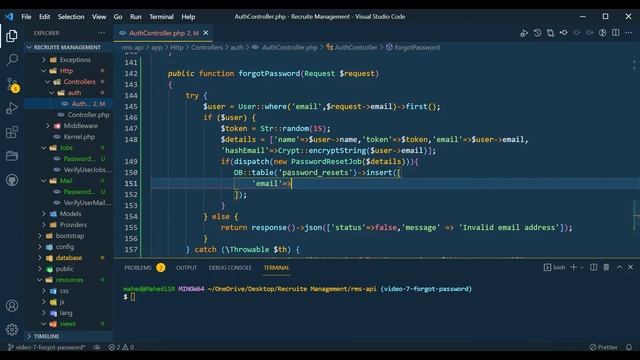Image resolution: width=640 pixels, height=360 pixels.
Task: Select the Terminal panel tab
Action: coord(276,268)
